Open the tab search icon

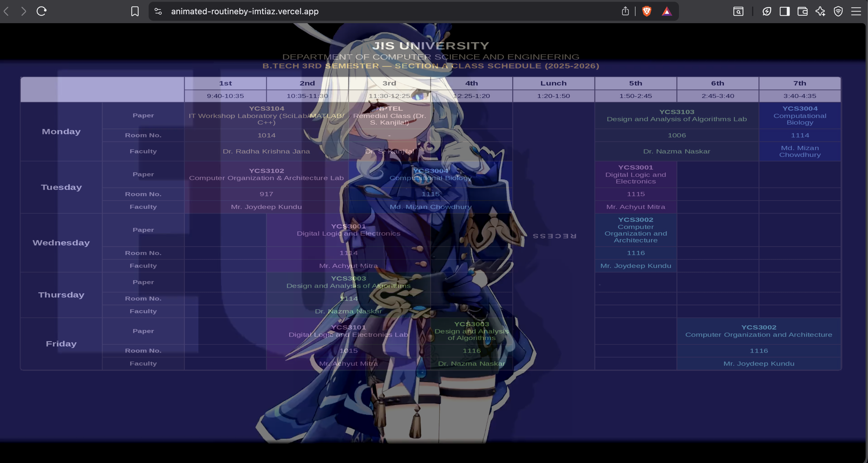pyautogui.click(x=738, y=11)
